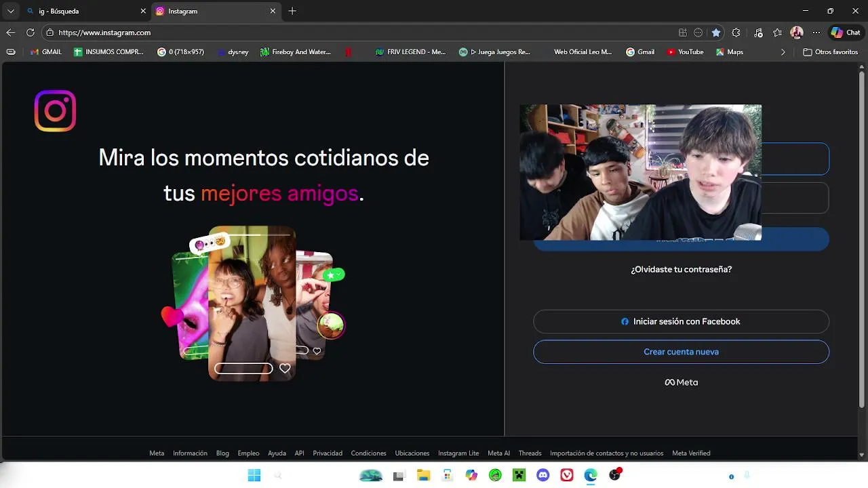Switch to the 'ig - Búsqueda' tab
Screen dimensions: 868x488
pyautogui.click(x=85, y=11)
